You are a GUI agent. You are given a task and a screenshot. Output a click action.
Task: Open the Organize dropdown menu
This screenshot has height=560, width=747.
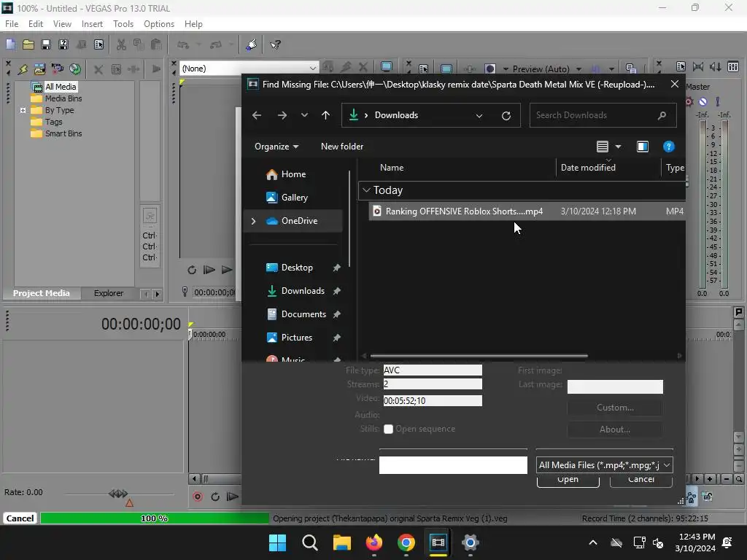(x=276, y=147)
